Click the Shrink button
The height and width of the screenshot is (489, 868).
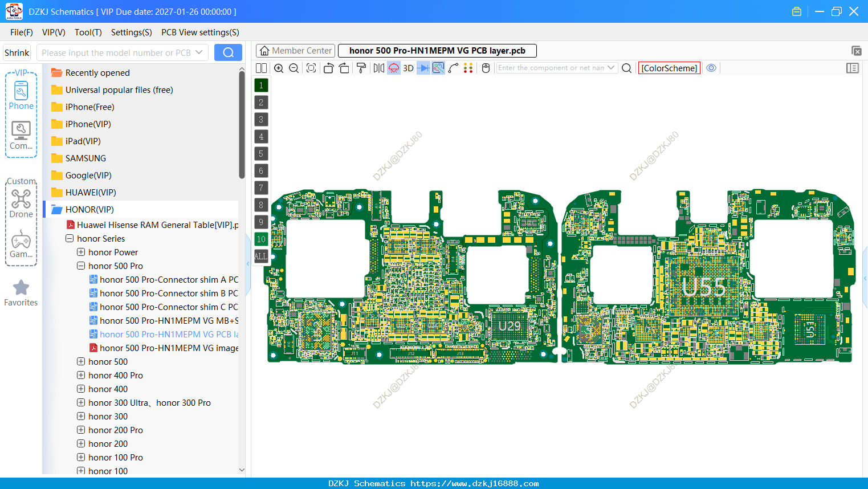pyautogui.click(x=17, y=53)
